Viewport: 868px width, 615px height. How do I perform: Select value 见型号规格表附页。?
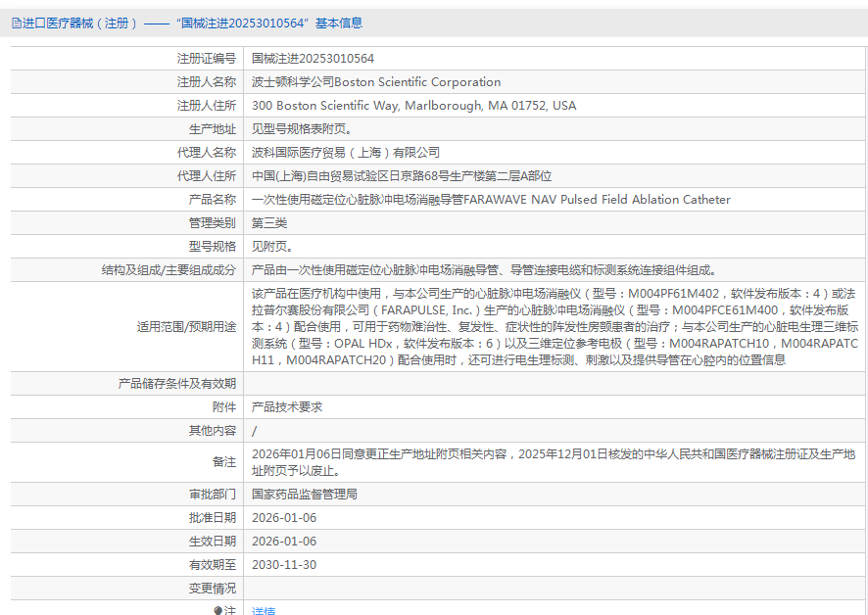pos(302,129)
